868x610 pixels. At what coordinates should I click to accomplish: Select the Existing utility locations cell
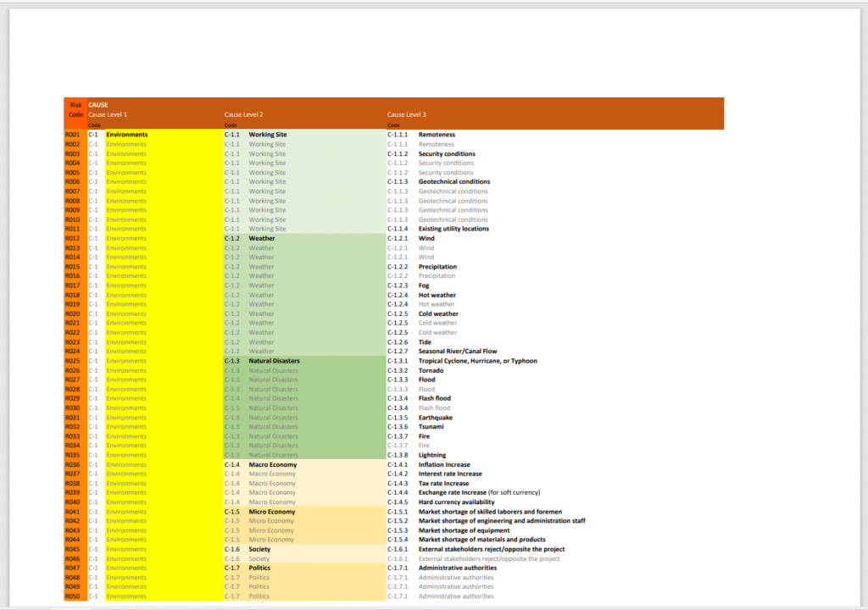(453, 229)
